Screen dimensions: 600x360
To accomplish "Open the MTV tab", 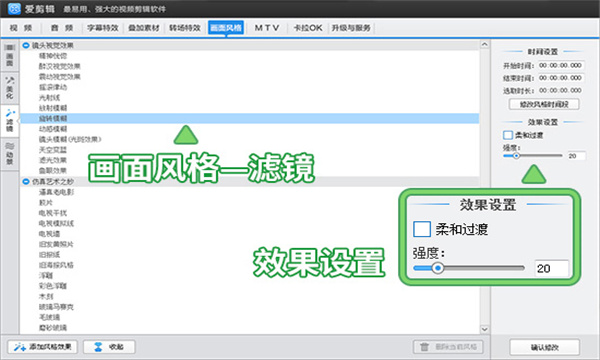I will tap(267, 28).
